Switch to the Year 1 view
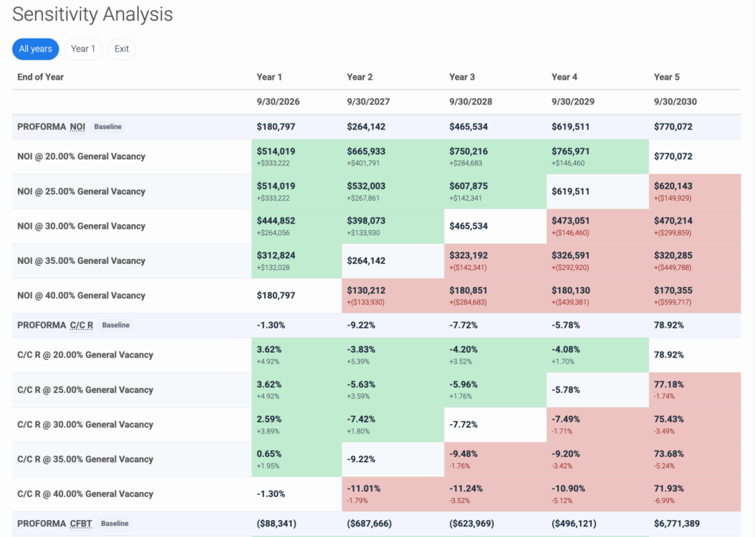This screenshot has width=756, height=537. (x=83, y=49)
